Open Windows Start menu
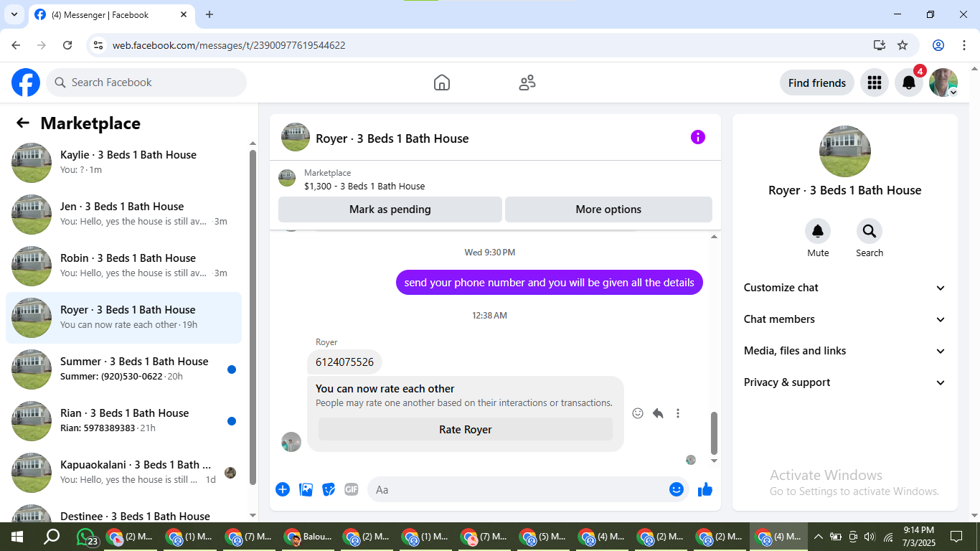Screen dimensions: 980x551 click(17, 537)
